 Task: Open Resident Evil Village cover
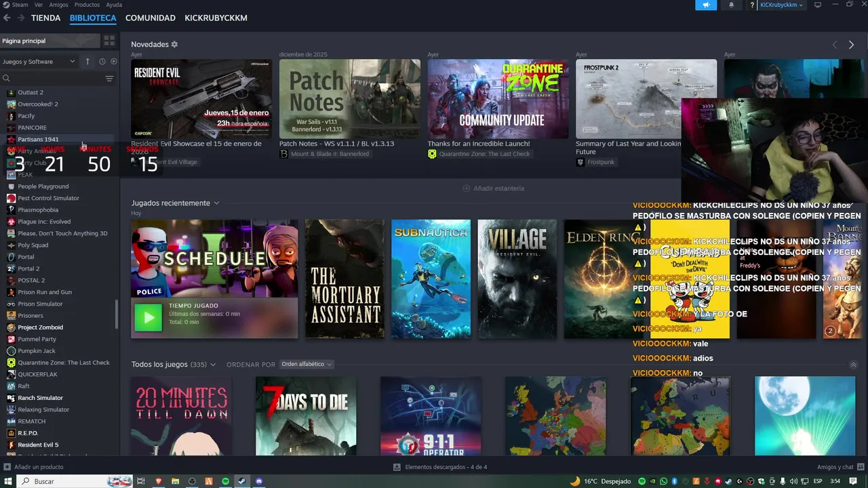[x=517, y=279]
